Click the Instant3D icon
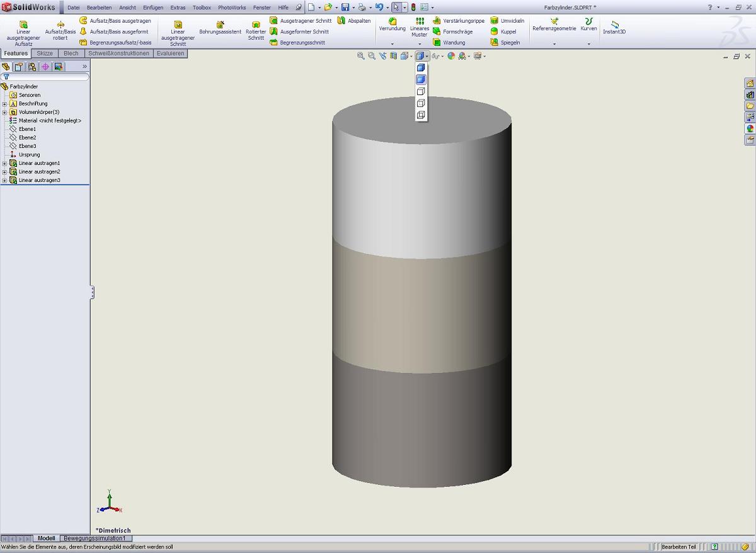 pos(614,27)
